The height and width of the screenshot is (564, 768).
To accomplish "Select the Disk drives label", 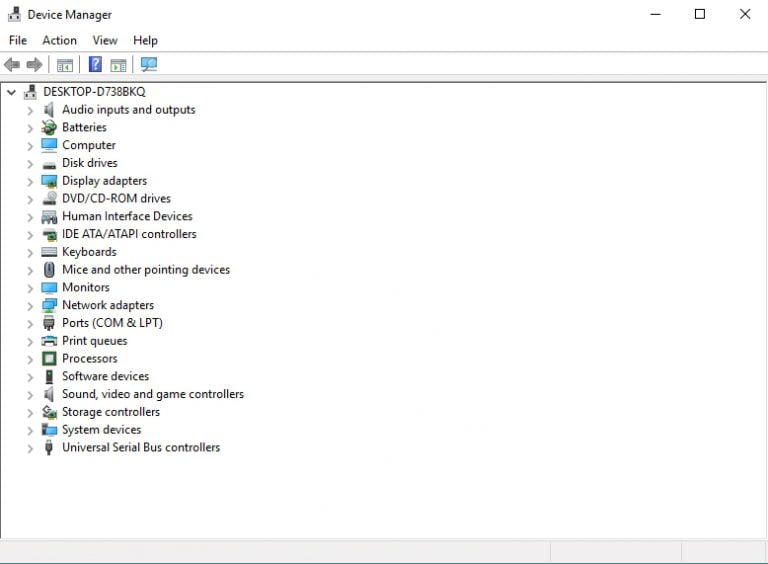I will point(89,163).
